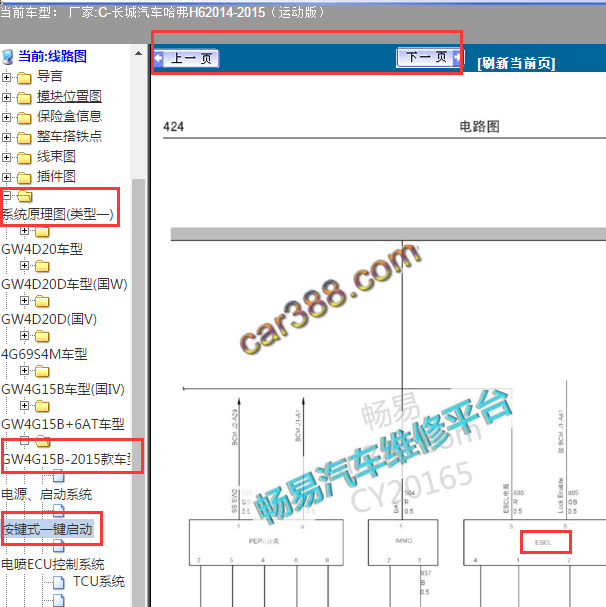Open the 电源、启动系统 diagram
Viewport: 606px width, 607px height.
(x=47, y=494)
